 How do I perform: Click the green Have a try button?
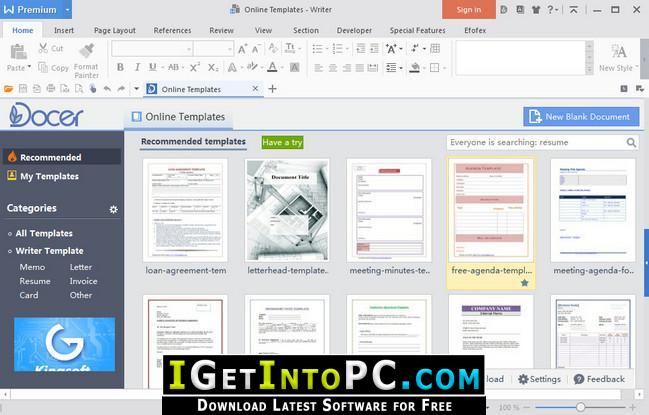point(282,142)
